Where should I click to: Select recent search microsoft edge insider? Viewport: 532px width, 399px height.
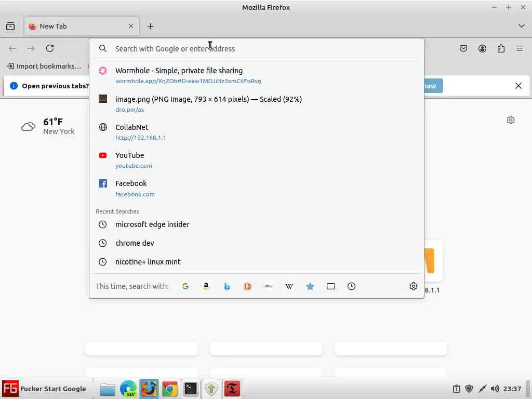257,224
